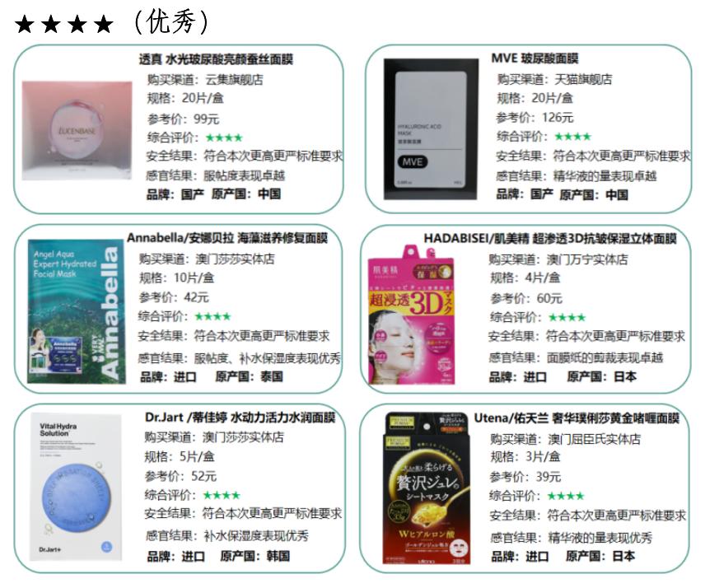Select the title 透真 水光玻尿酸亮颜蚕丝面膜
The width and height of the screenshot is (705, 588).
pos(216,59)
